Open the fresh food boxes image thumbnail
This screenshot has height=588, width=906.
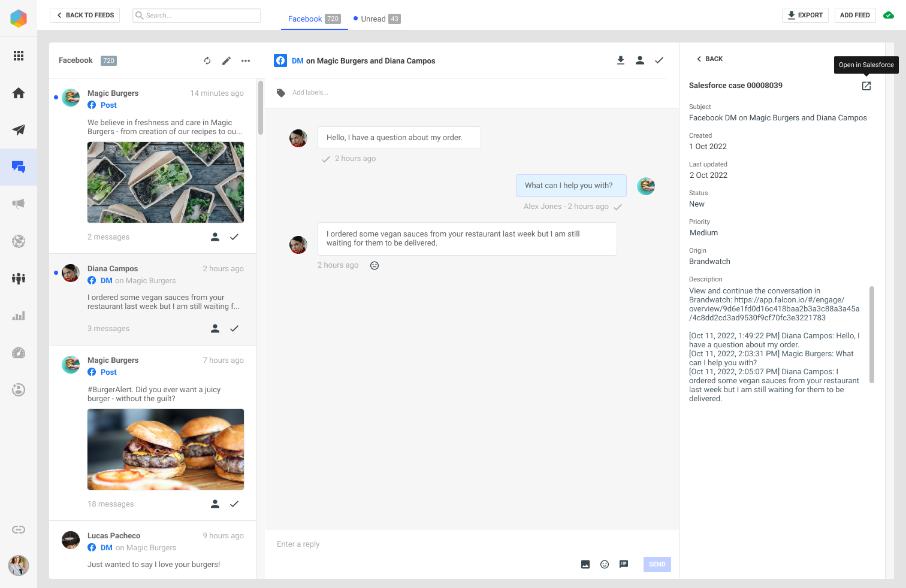pos(165,183)
